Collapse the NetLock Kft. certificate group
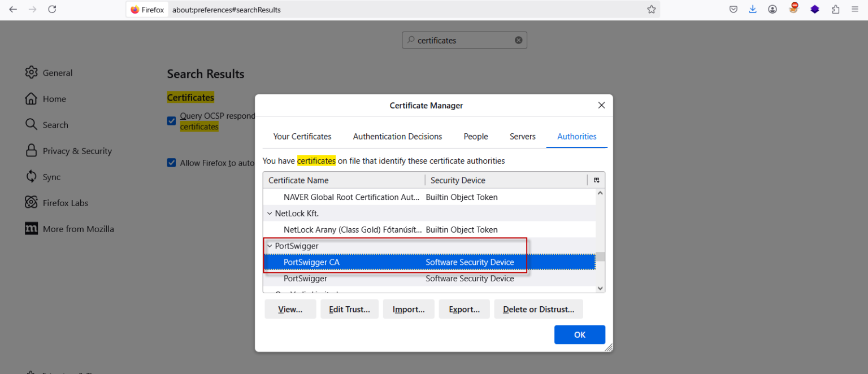The height and width of the screenshot is (374, 868). pos(270,213)
